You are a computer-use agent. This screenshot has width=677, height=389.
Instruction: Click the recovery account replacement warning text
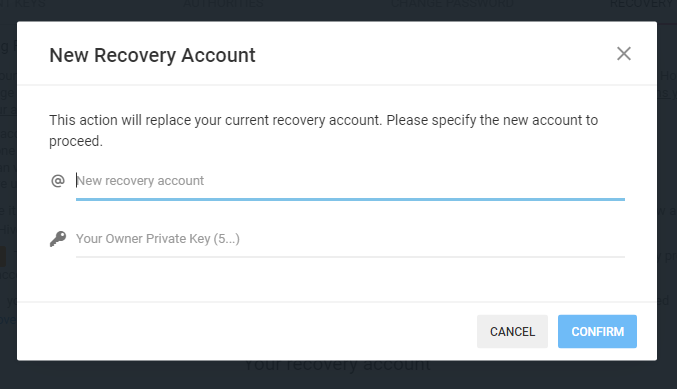point(323,130)
